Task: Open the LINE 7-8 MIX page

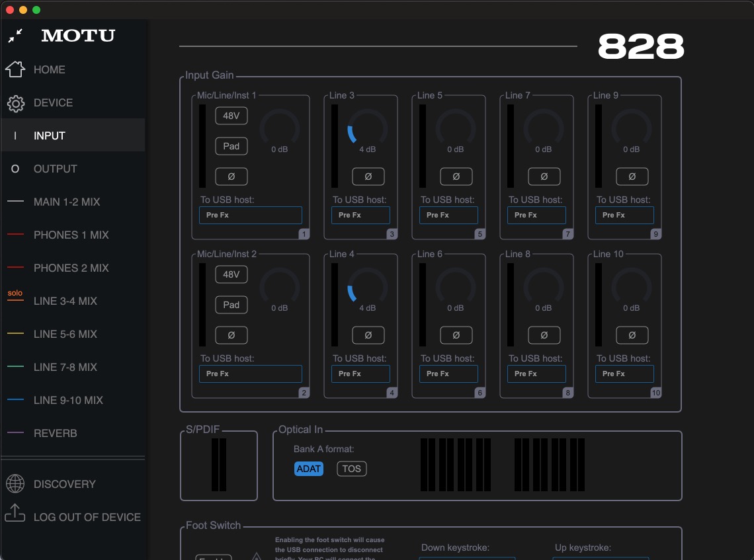Action: [x=73, y=367]
